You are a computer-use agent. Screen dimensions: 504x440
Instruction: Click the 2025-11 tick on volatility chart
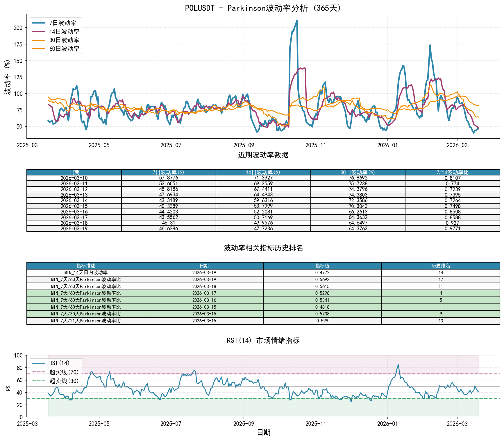(316, 145)
